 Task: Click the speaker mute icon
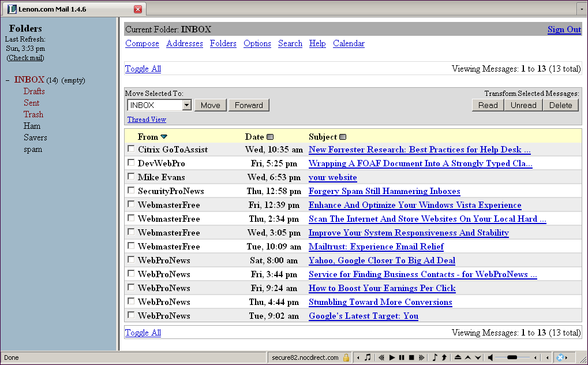(490, 357)
